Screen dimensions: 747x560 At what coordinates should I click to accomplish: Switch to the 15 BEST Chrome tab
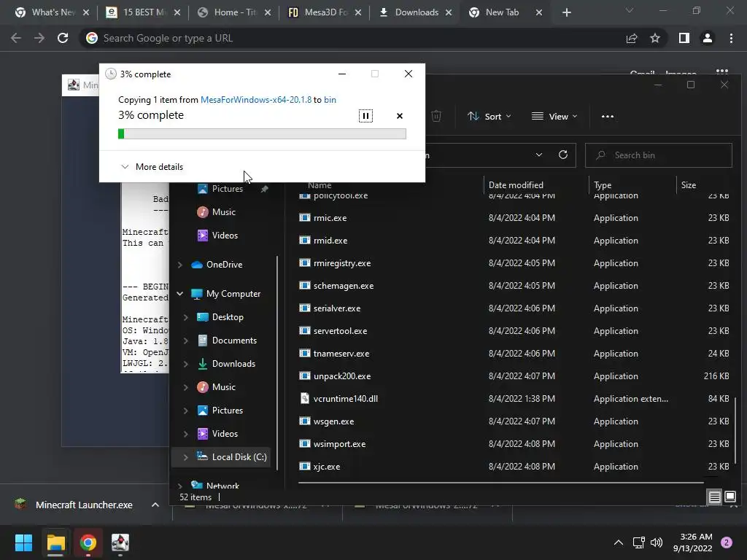tap(144, 12)
